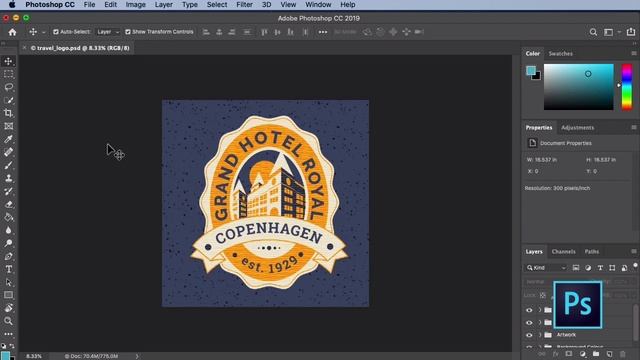Select the Eraser tool
Screen dimensions: 640x360
tap(8, 204)
